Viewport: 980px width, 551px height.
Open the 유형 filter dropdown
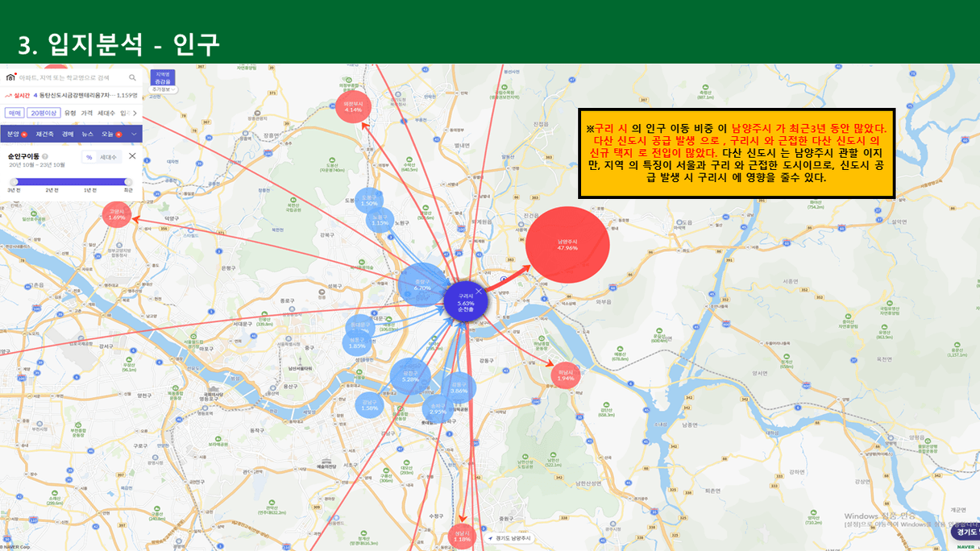tap(70, 113)
